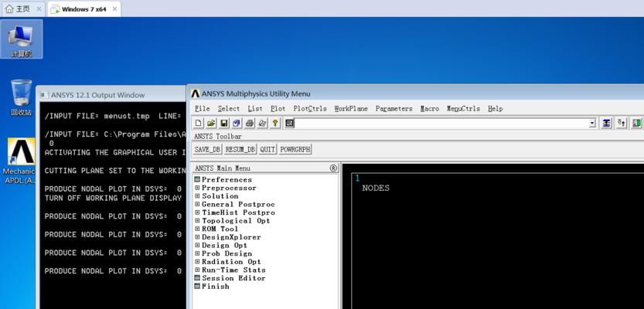Open the Parameters menu

[x=394, y=109]
